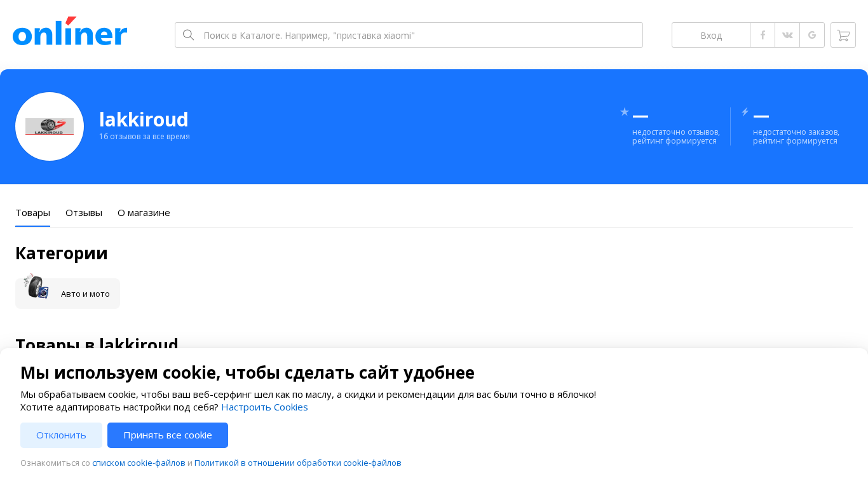Open the cookie processing policy link
The image size is (868, 488).
(x=298, y=463)
